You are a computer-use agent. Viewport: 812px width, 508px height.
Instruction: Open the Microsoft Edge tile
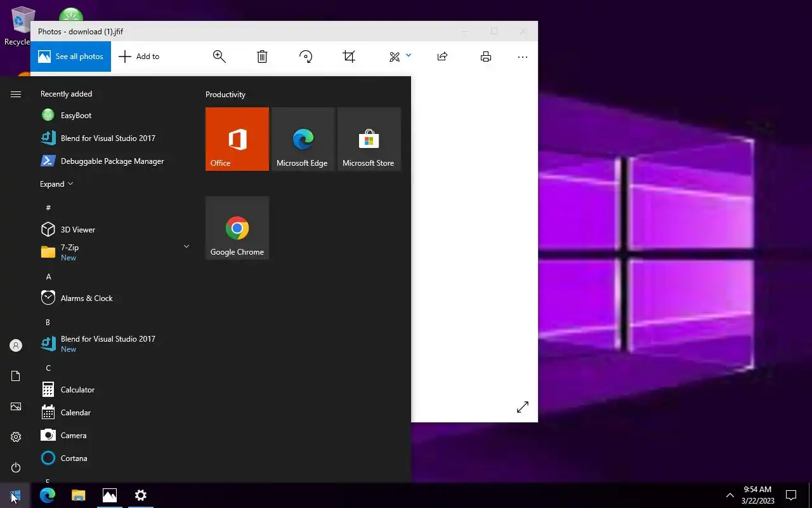[303, 139]
